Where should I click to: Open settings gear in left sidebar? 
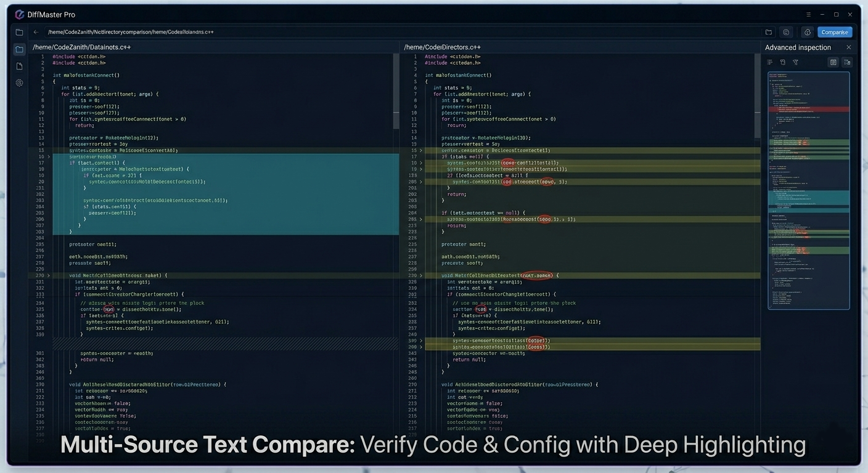(x=19, y=83)
